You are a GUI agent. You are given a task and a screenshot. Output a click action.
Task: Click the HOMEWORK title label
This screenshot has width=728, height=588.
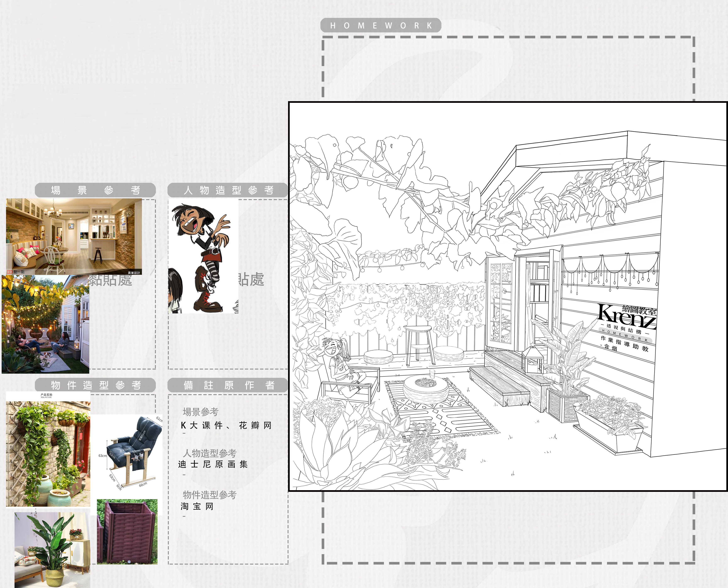click(x=380, y=26)
